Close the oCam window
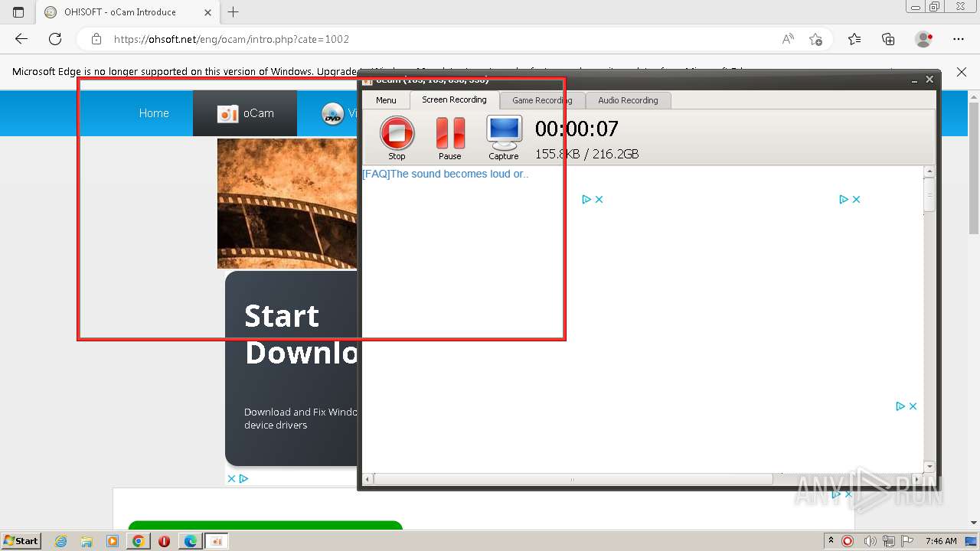 (x=929, y=79)
